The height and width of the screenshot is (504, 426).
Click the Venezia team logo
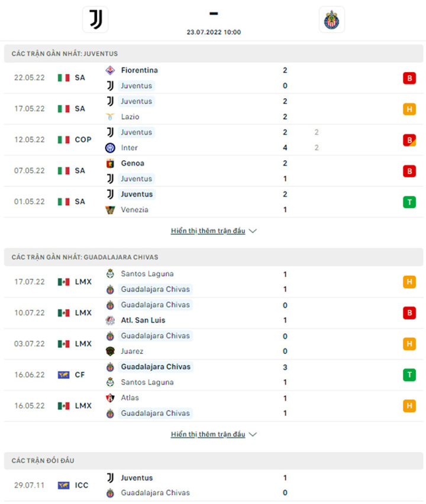pos(110,210)
